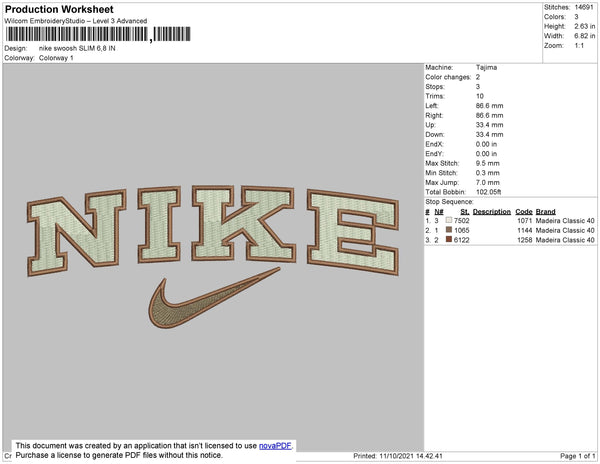600x464 pixels.
Task: Click the Code column header
Action: pos(524,212)
